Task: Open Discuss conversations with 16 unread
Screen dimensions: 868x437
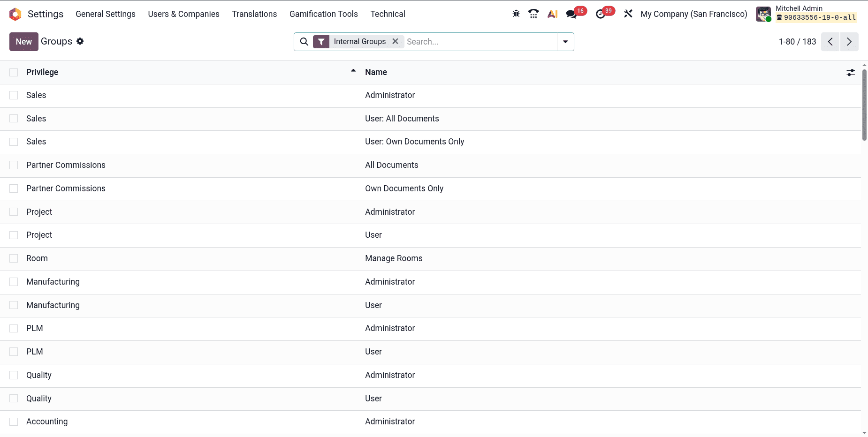Action: 571,14
